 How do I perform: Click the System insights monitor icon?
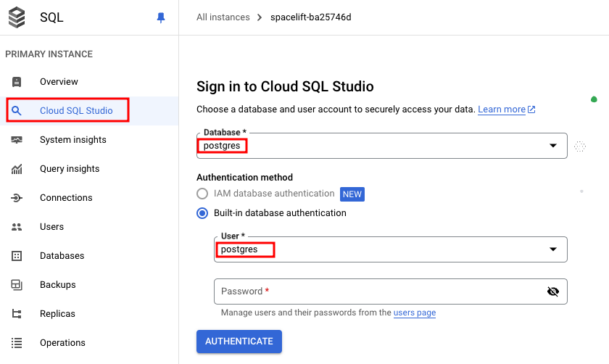coord(17,140)
